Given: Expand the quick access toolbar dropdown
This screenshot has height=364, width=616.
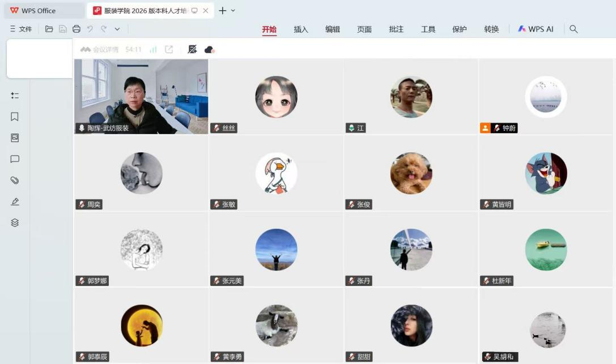Looking at the screenshot, I should tap(117, 29).
